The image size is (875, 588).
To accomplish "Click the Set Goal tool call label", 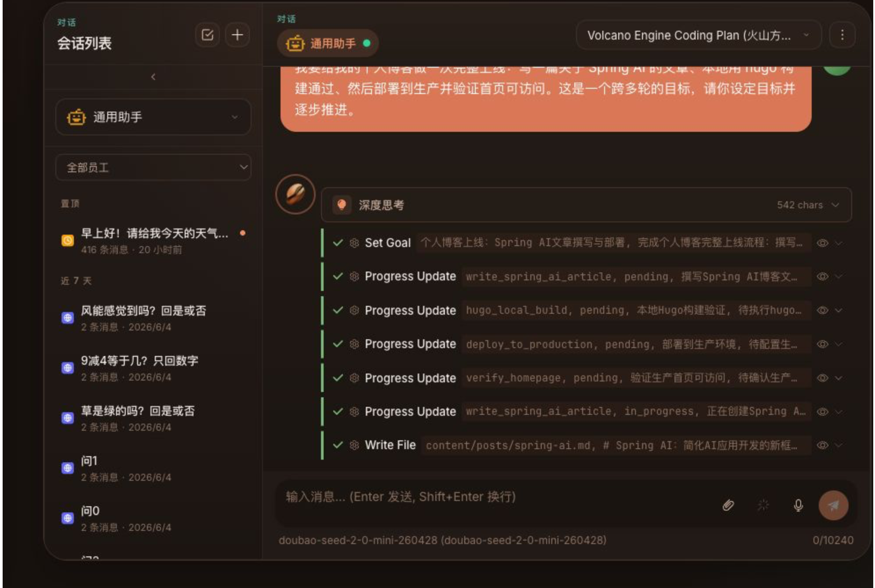I will (x=387, y=243).
